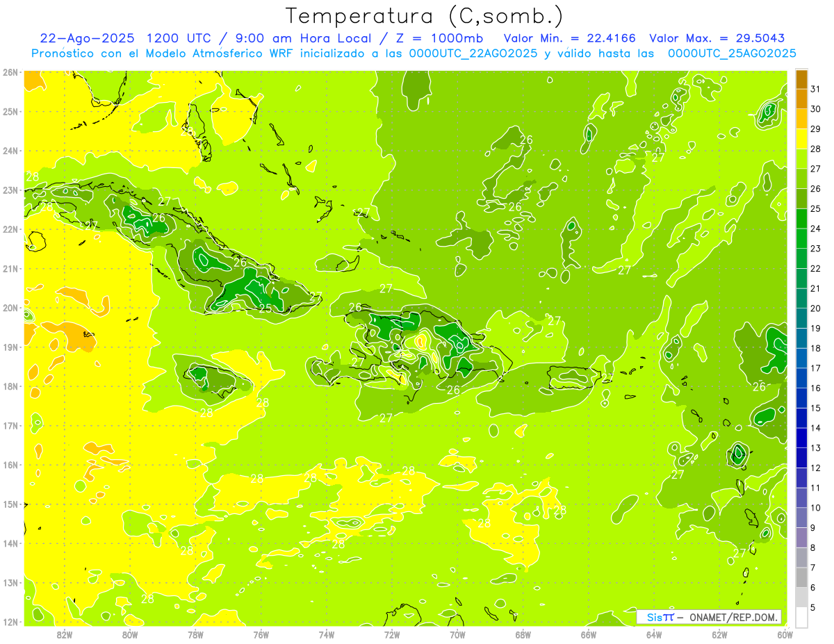Click the legend value label 20
This screenshot has width=834, height=644.
click(816, 308)
